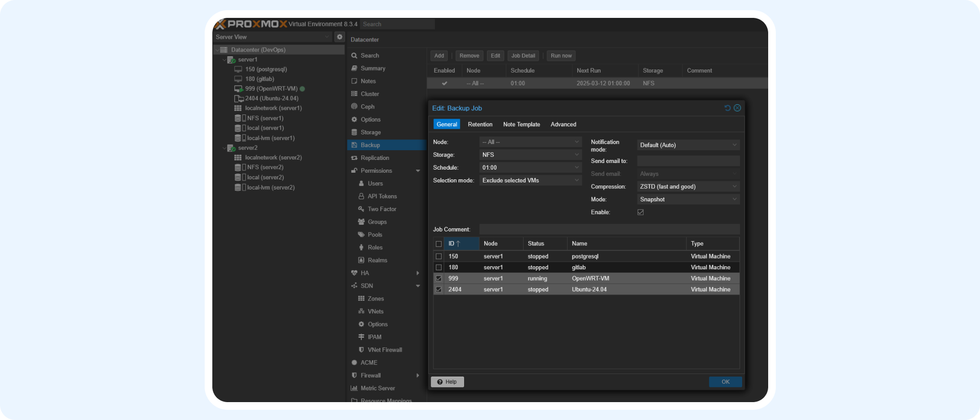Click the Job Comment input field
Screen dimensions: 980x420
pyautogui.click(x=609, y=229)
